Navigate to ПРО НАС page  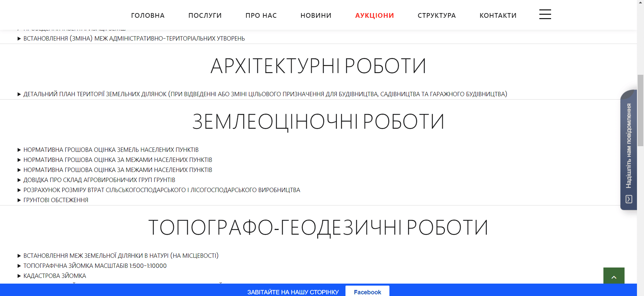click(x=261, y=15)
